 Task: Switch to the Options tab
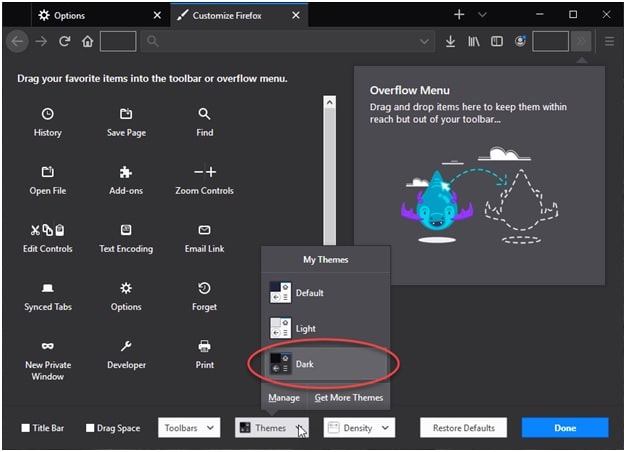100,15
